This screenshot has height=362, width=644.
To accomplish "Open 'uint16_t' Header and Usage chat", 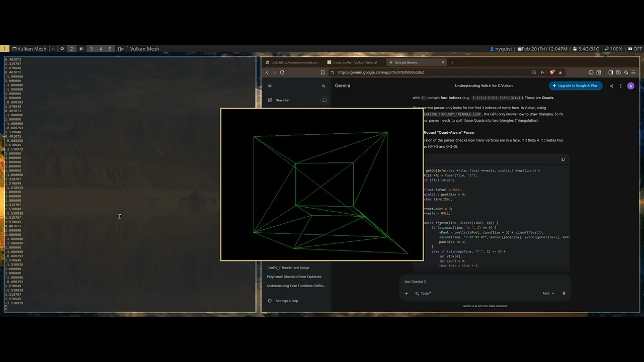I will (x=288, y=267).
